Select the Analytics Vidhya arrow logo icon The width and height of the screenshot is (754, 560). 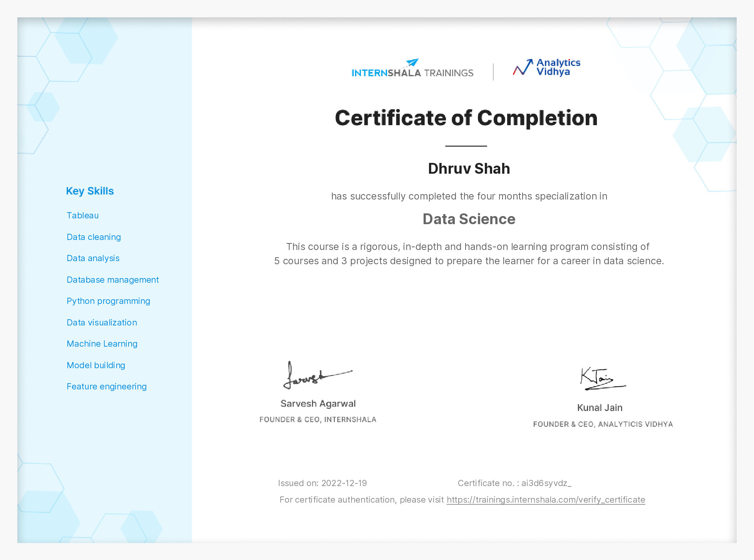[522, 67]
